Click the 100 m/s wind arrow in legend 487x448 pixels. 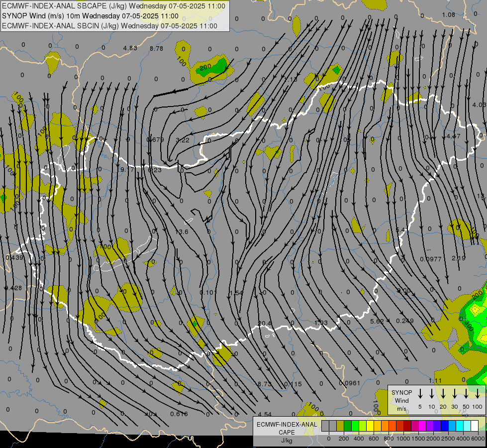click(x=478, y=394)
